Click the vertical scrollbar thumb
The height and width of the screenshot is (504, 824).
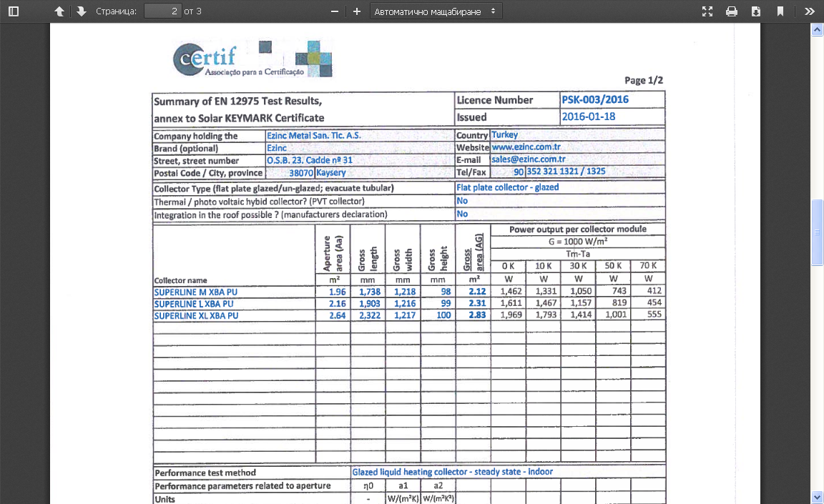pyautogui.click(x=817, y=232)
